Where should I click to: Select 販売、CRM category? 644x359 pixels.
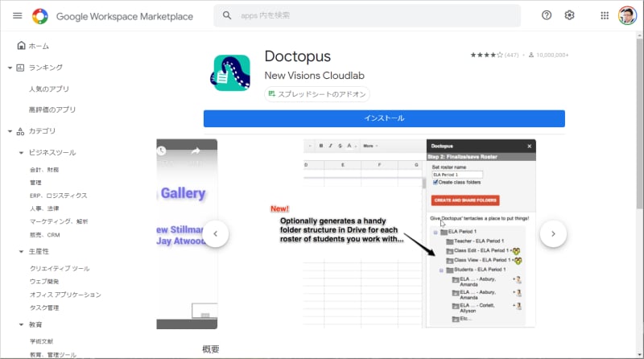[45, 235]
